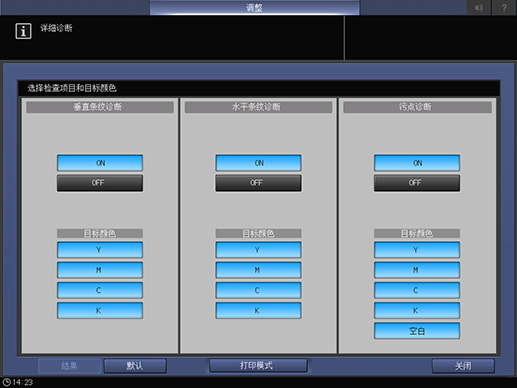
Task: Toggle M color for 垂直条纹诊断
Action: coord(100,270)
